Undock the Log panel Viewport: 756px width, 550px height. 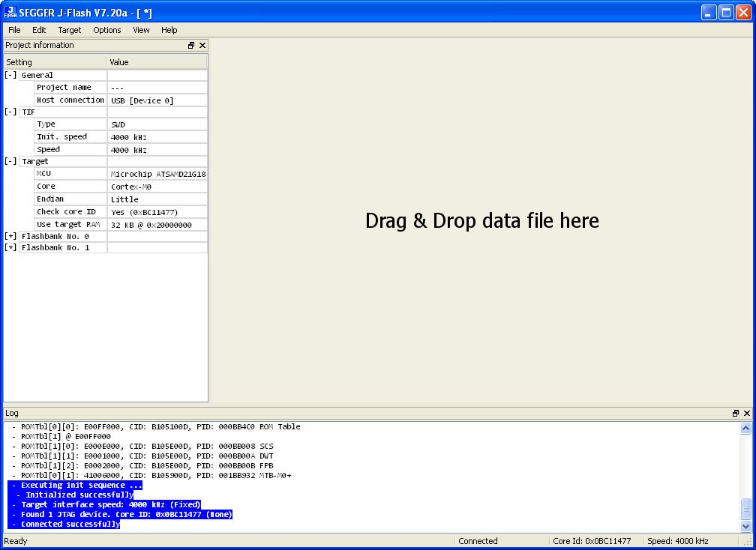736,413
